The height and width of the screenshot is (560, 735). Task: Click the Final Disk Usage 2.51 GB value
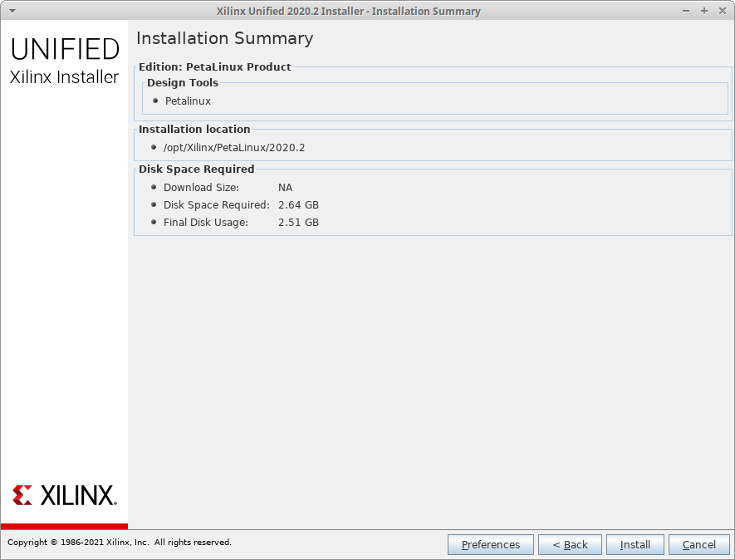click(x=298, y=223)
